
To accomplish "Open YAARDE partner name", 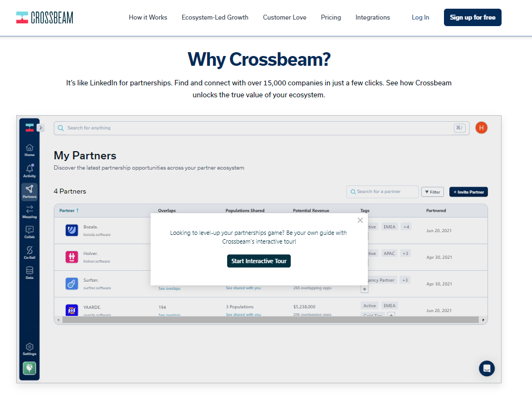I will [92, 307].
